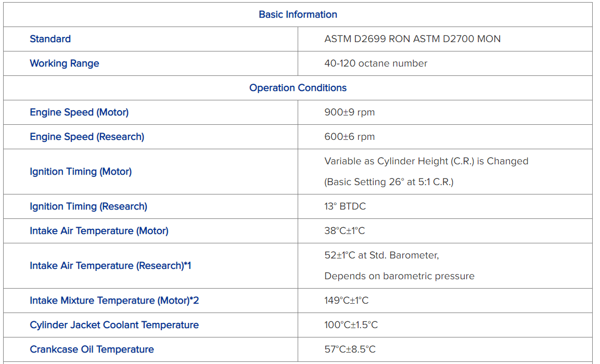Select the Standard row label

50,39
